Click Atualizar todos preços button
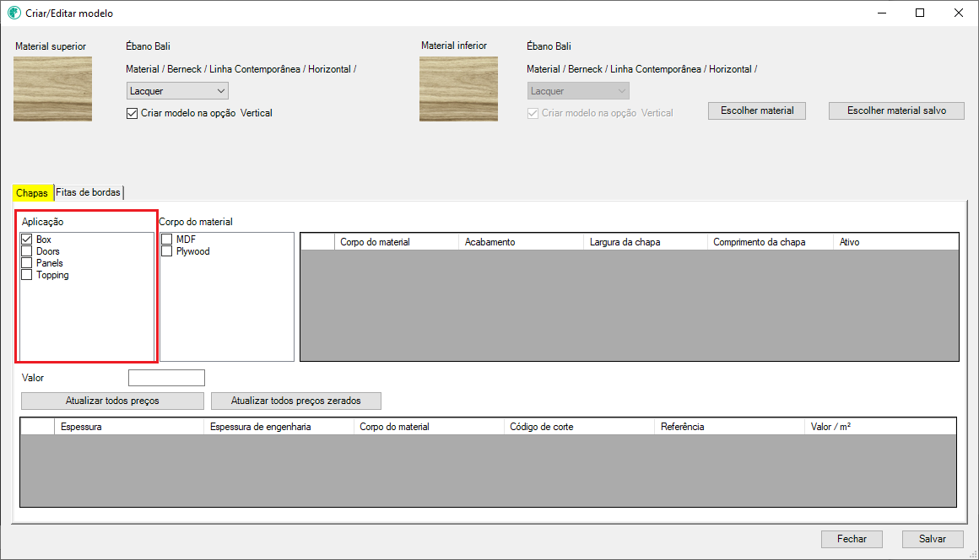The image size is (979, 560). tap(112, 401)
